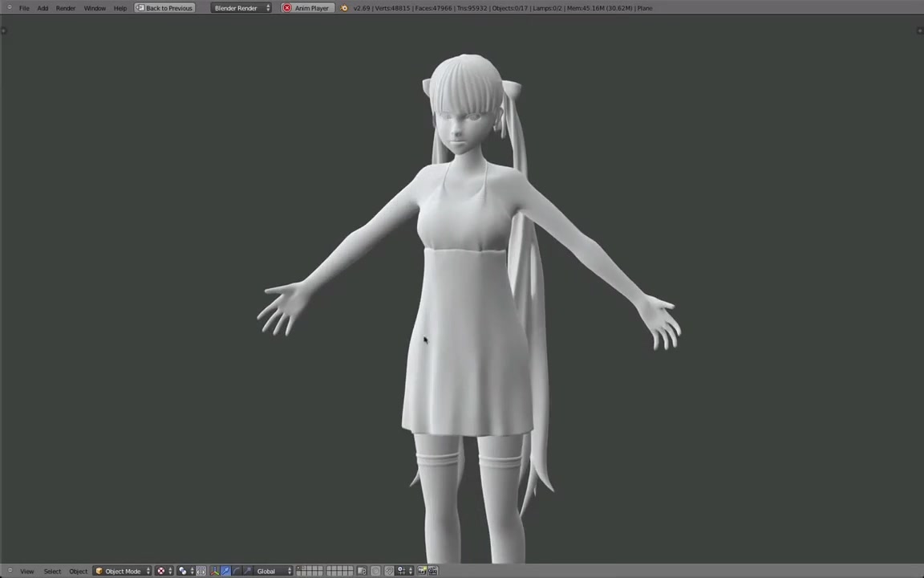Screen dimensions: 924x578
Task: Open the snap element type selector
Action: click(x=405, y=571)
